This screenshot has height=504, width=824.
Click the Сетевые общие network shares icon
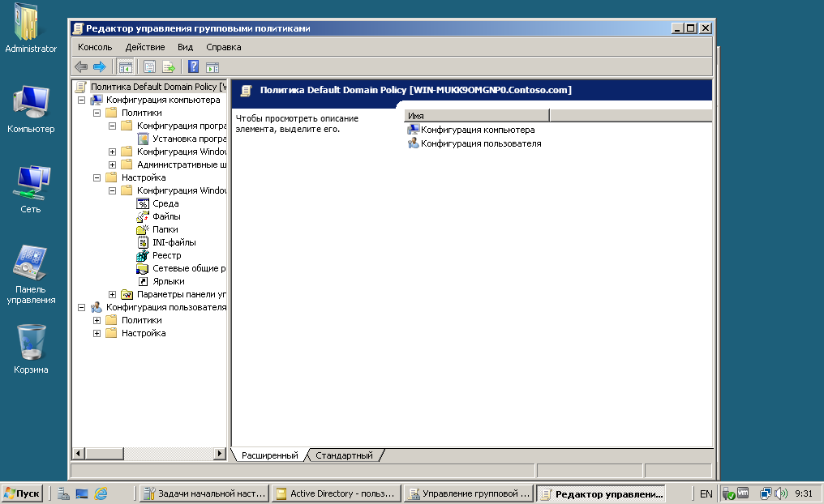[143, 268]
